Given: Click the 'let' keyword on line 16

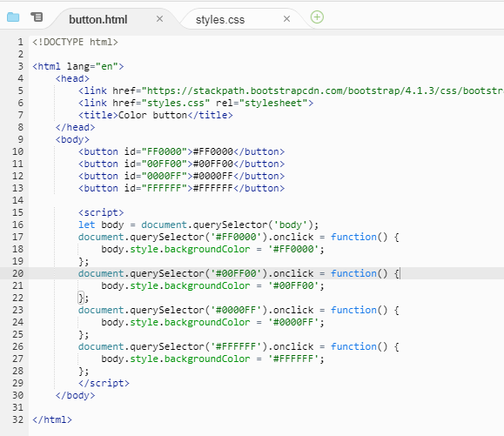Looking at the screenshot, I should point(87,225).
